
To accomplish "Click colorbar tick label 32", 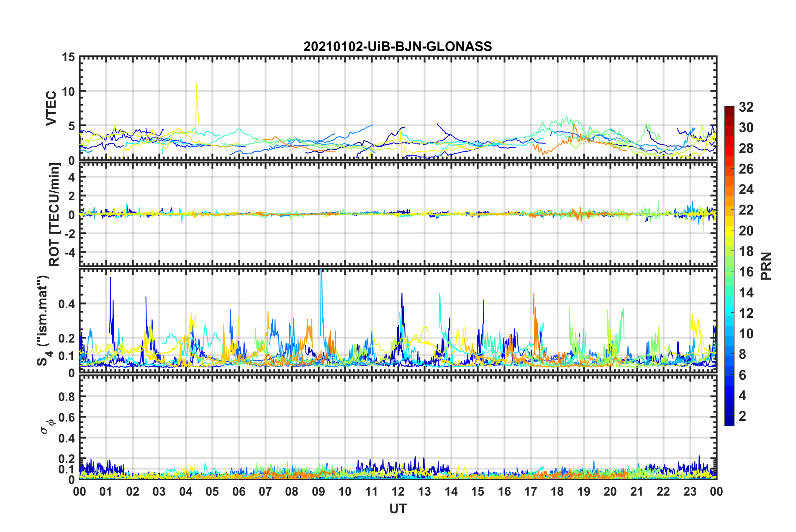I will (746, 107).
